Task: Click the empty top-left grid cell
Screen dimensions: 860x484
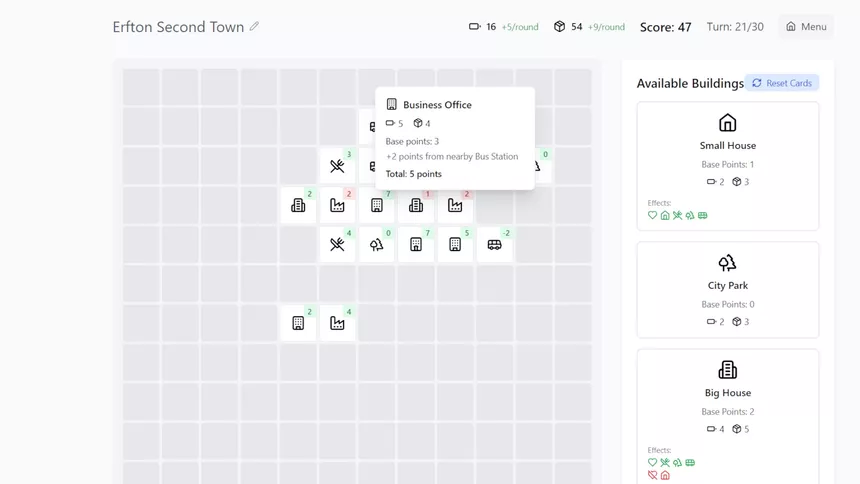Action: [141, 87]
